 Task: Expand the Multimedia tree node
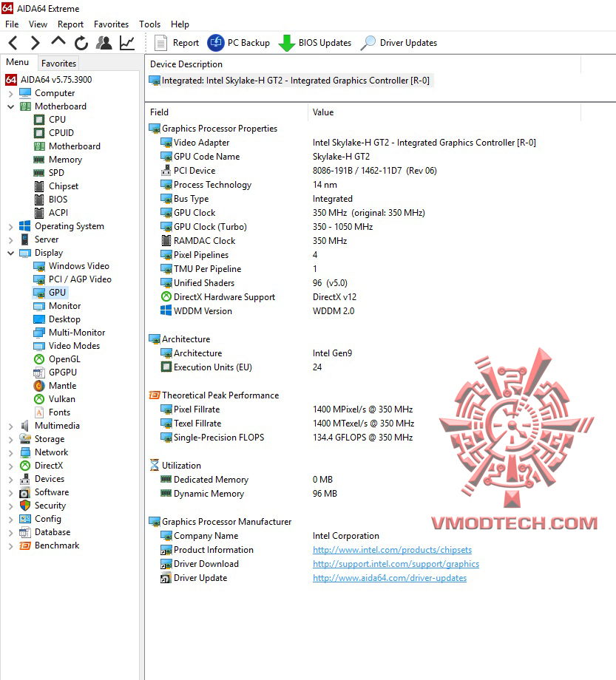pos(11,426)
